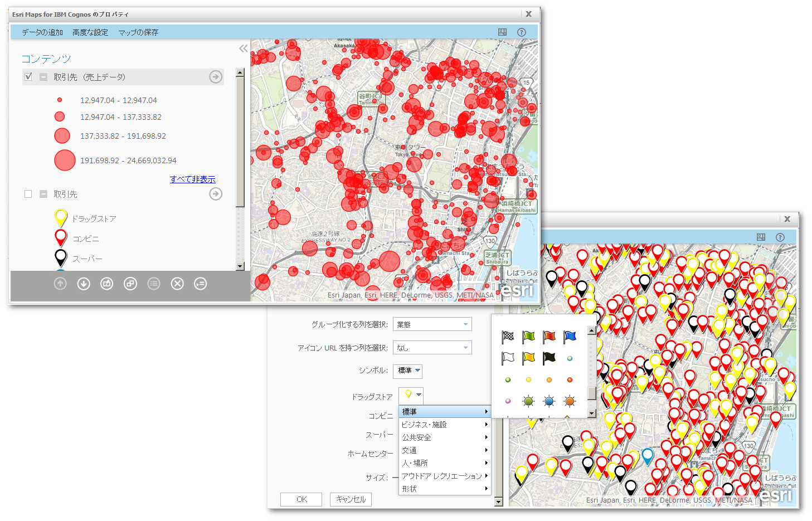Screen dimensions: 812x521
Task: Click the move layer down arrow icon
Action: [x=84, y=284]
